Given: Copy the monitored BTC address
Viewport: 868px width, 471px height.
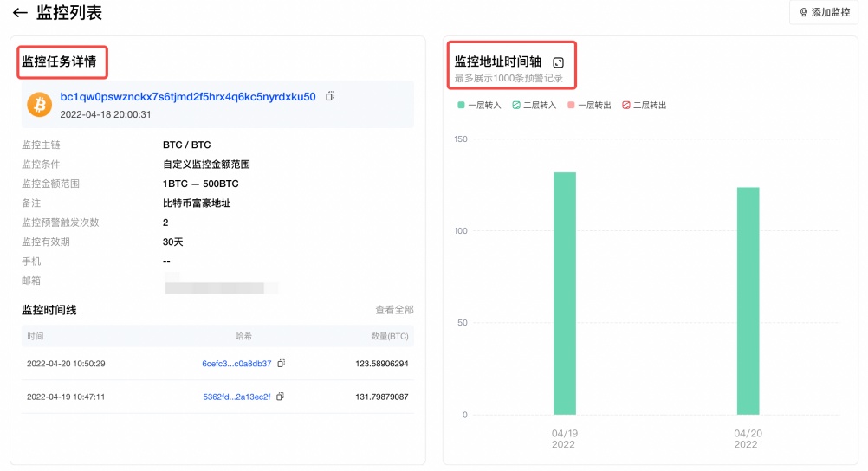Looking at the screenshot, I should 330,96.
